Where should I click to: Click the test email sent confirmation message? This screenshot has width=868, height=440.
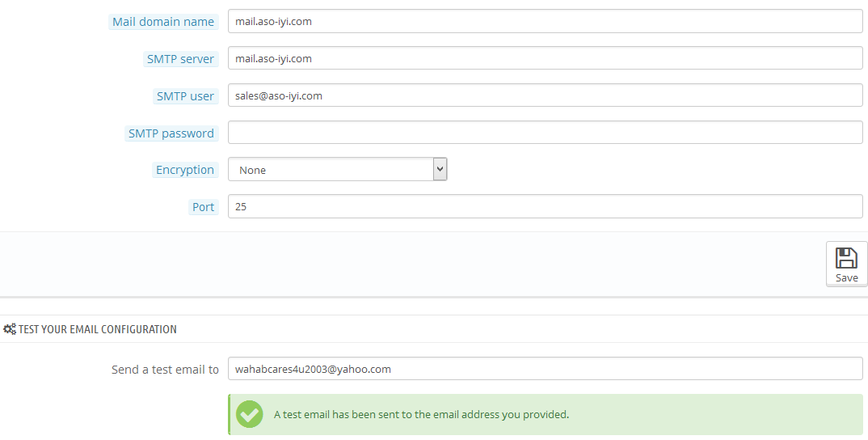pos(421,415)
